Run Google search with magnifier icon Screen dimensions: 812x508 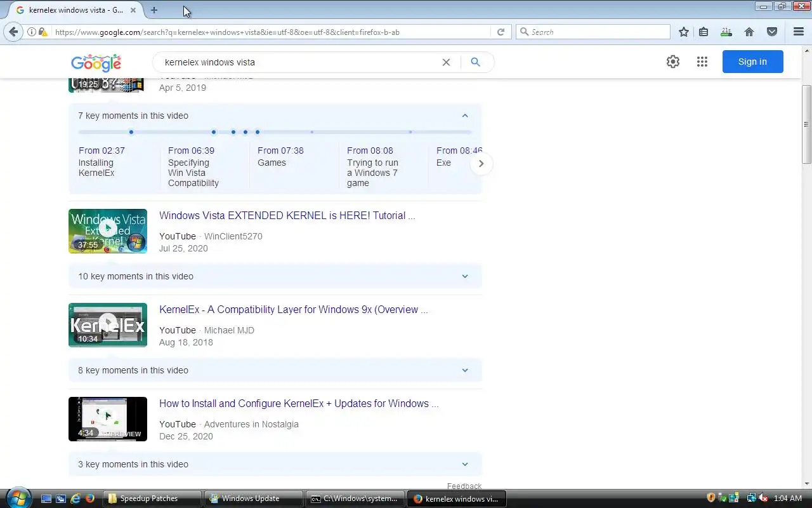475,62
